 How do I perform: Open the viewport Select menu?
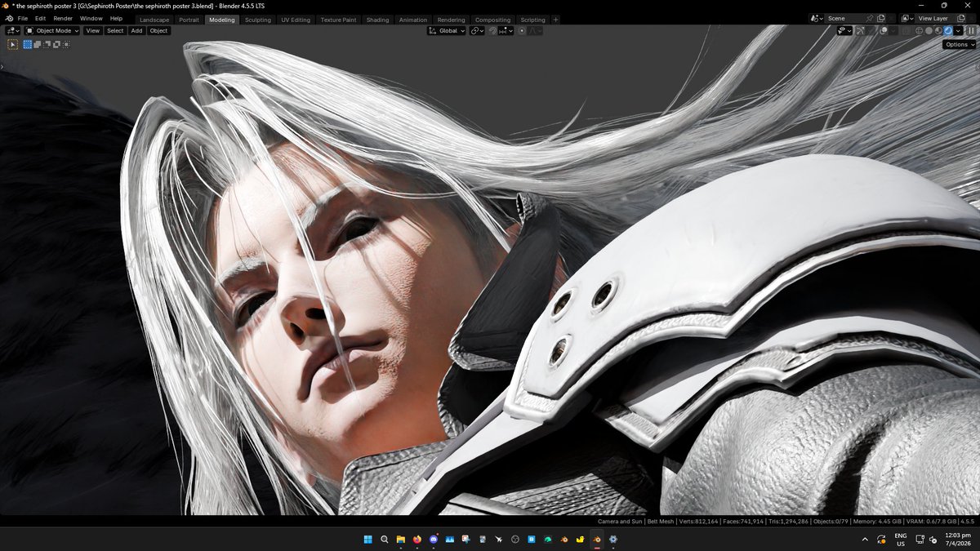pyautogui.click(x=115, y=30)
